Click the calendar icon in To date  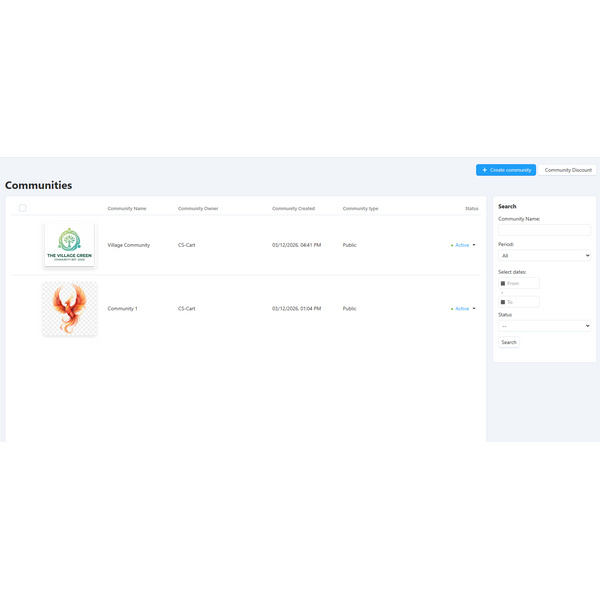503,301
